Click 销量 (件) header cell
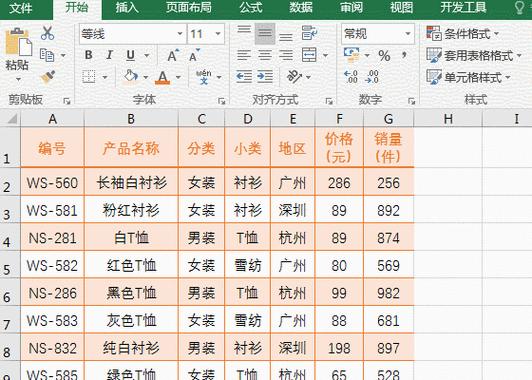532x380 pixels. (388, 148)
